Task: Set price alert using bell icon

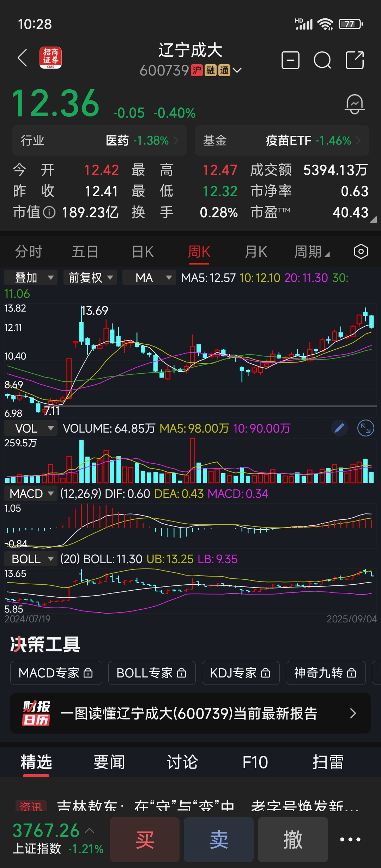Action: point(355,104)
